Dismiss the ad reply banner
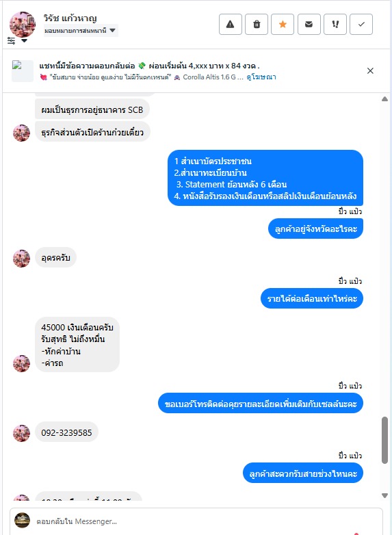392x535 pixels. 370,70
